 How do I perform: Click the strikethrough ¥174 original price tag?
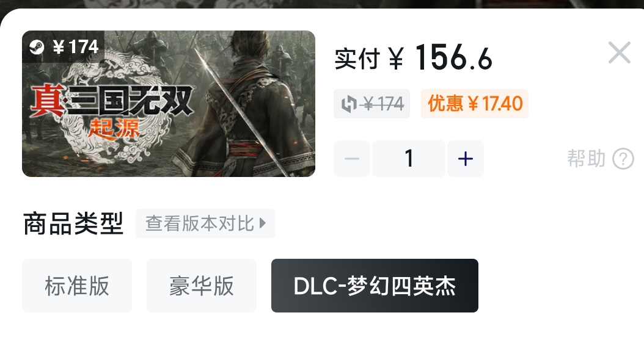[371, 104]
